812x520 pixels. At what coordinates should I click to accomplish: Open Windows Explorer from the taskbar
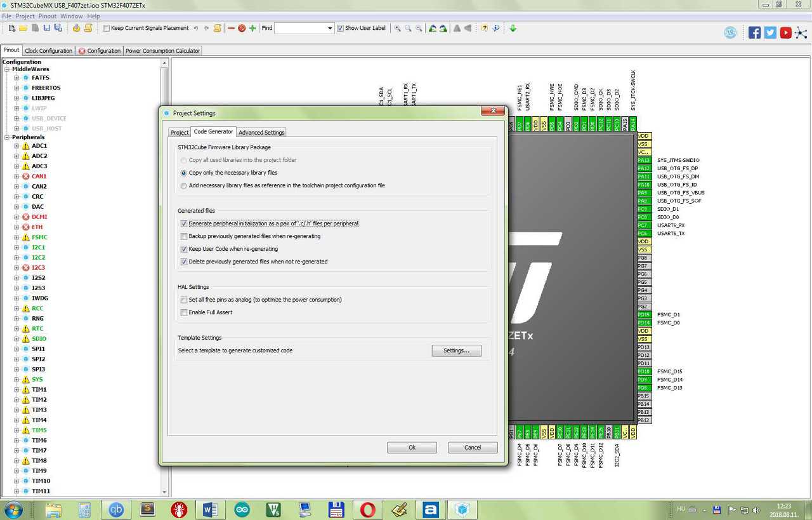[x=53, y=509]
